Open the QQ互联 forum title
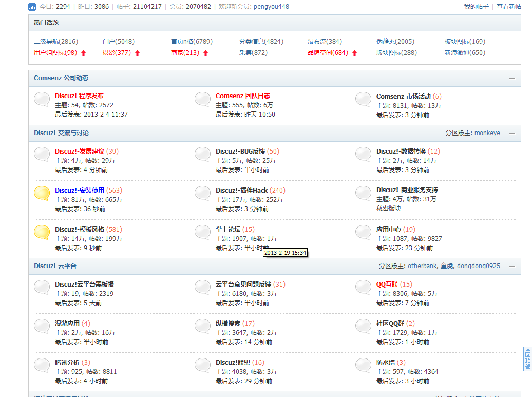Image resolution: width=532 pixels, height=397 pixels. [x=387, y=285]
